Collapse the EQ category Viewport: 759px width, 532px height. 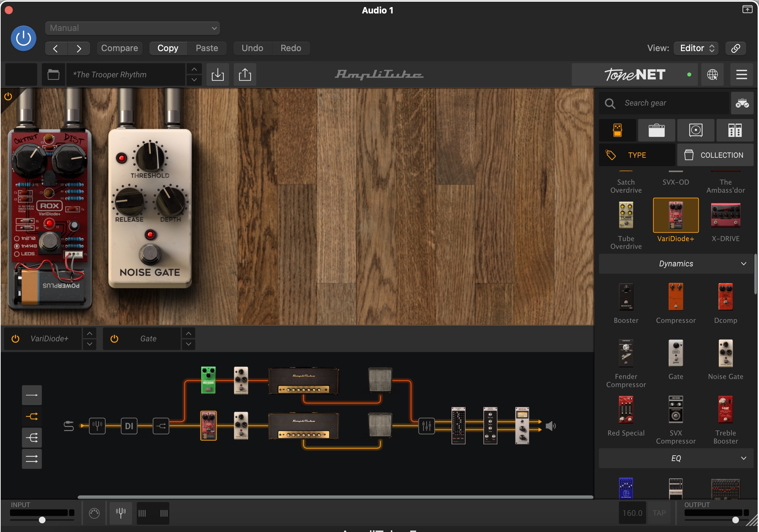[x=676, y=458]
